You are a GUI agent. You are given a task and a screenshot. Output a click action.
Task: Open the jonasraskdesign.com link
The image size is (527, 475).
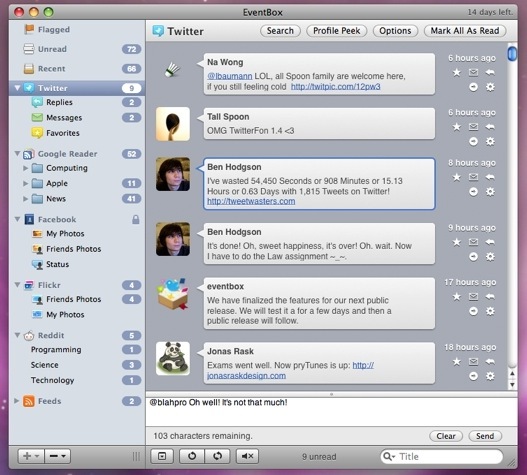pyautogui.click(x=246, y=376)
